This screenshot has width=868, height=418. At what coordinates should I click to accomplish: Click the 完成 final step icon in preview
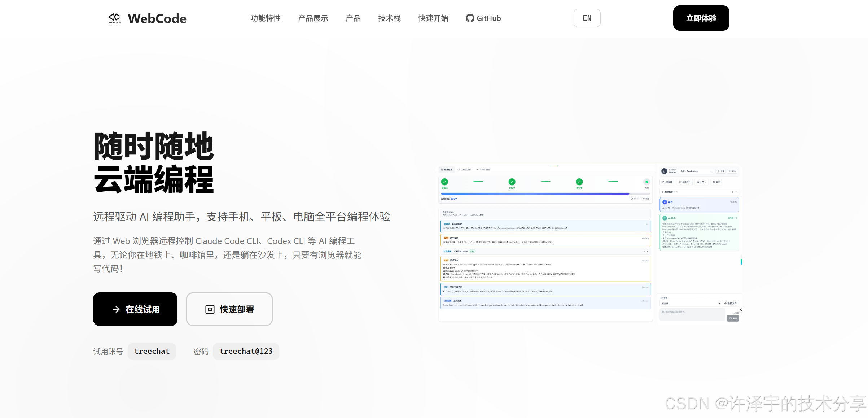coord(646,182)
